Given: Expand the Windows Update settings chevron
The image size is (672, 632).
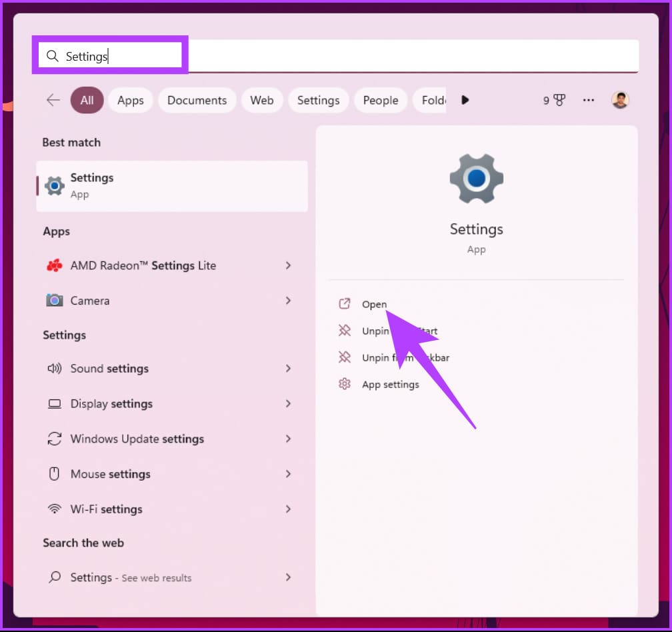Looking at the screenshot, I should click(288, 439).
